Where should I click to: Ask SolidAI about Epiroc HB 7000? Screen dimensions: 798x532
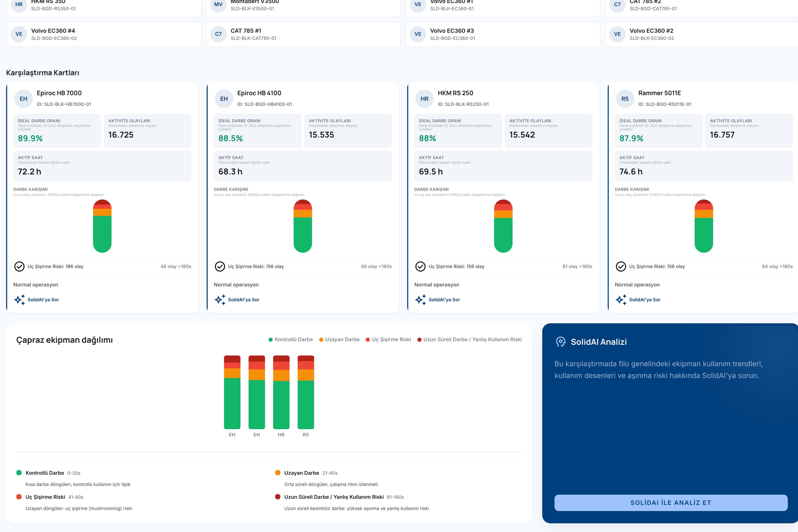(x=36, y=300)
